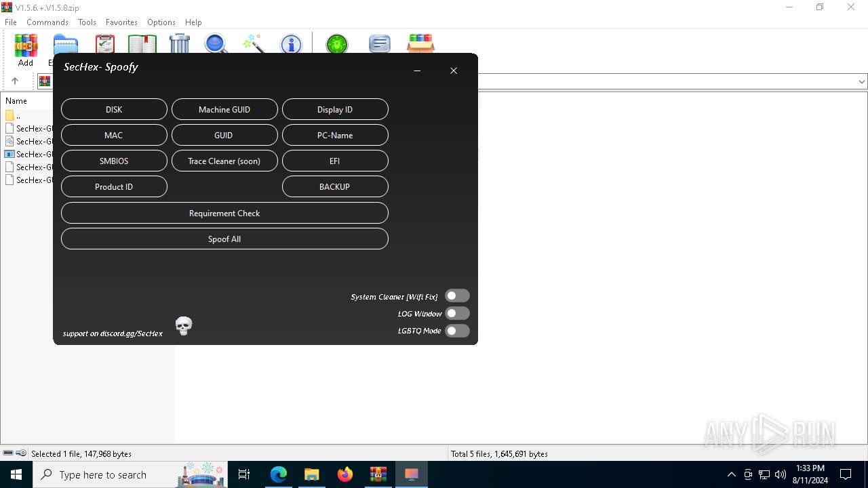This screenshot has width=868, height=488.
Task: Click the GUID button
Action: coord(224,135)
